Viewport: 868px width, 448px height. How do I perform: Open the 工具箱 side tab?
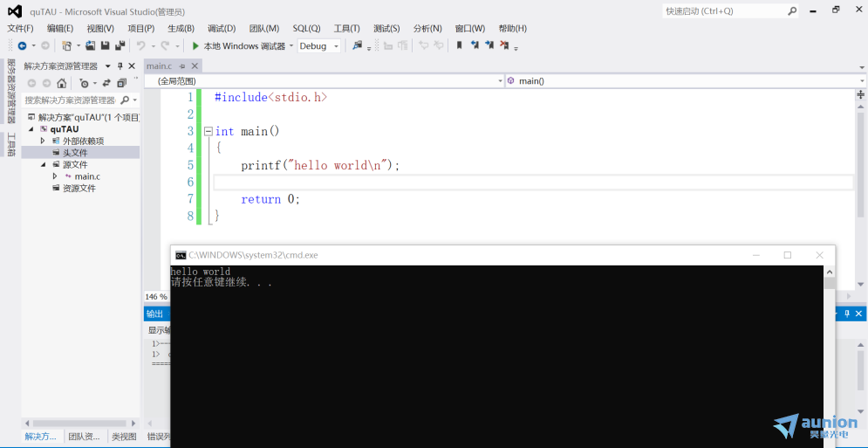coord(11,145)
